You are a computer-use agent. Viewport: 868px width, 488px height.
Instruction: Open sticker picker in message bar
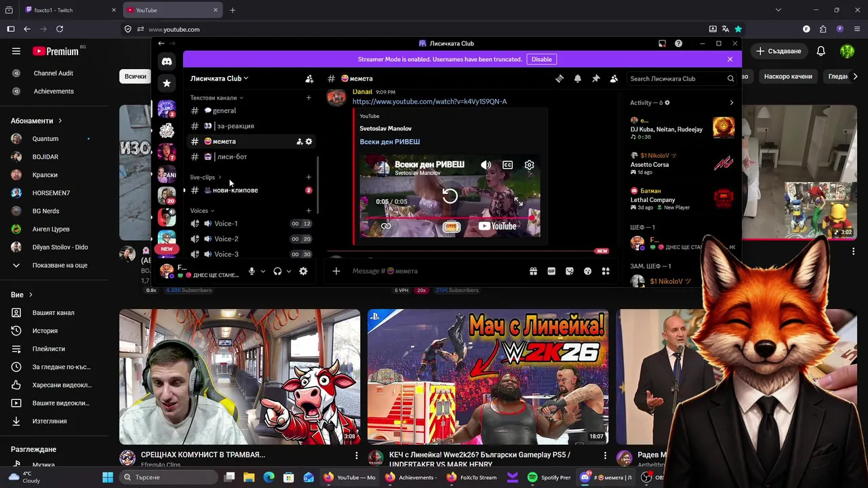coord(570,271)
